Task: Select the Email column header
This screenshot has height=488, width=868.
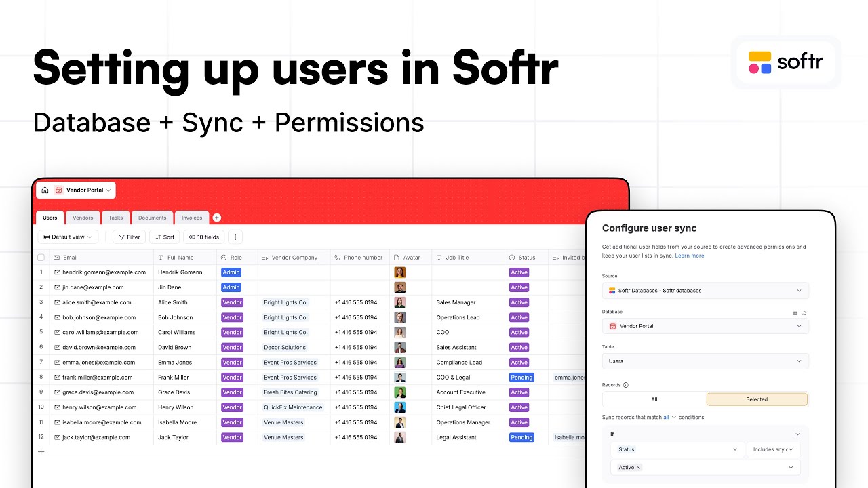Action: (x=101, y=258)
